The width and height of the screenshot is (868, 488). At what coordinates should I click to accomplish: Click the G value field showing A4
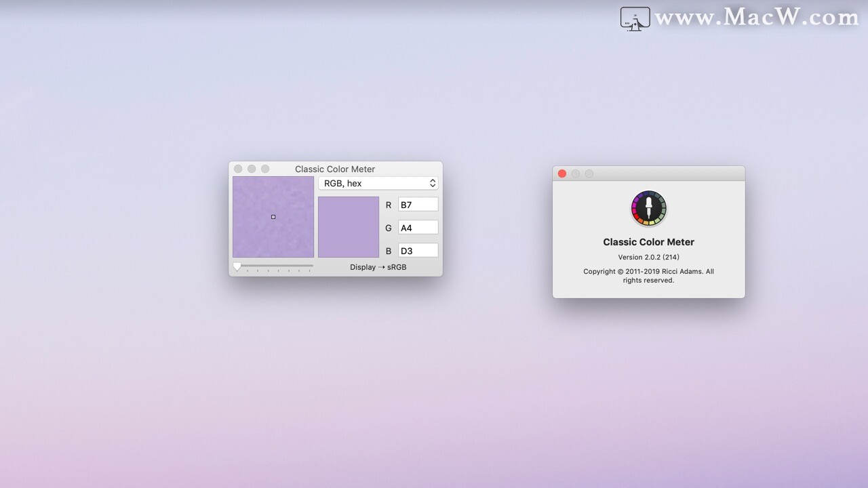[x=418, y=227]
